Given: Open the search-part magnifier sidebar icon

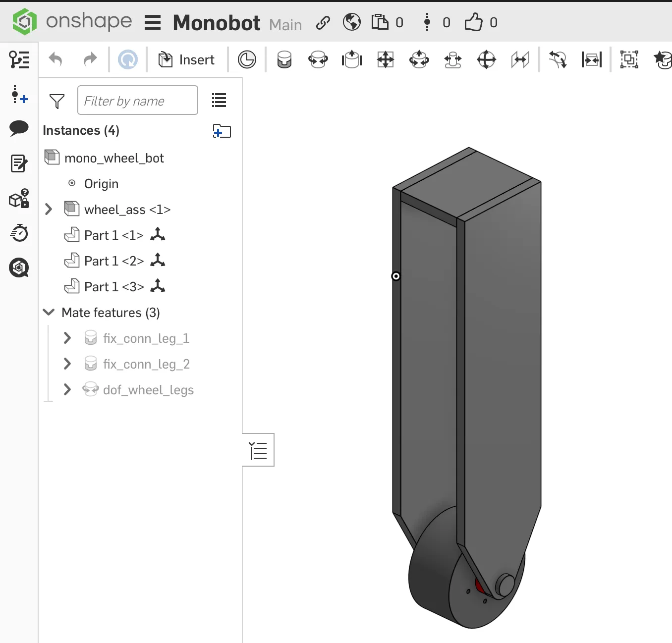Looking at the screenshot, I should coord(19,268).
